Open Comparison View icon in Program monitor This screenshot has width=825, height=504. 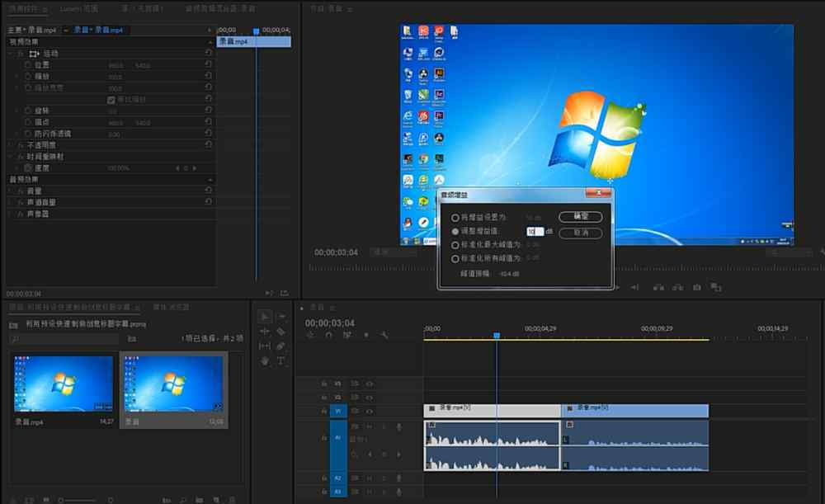[716, 287]
